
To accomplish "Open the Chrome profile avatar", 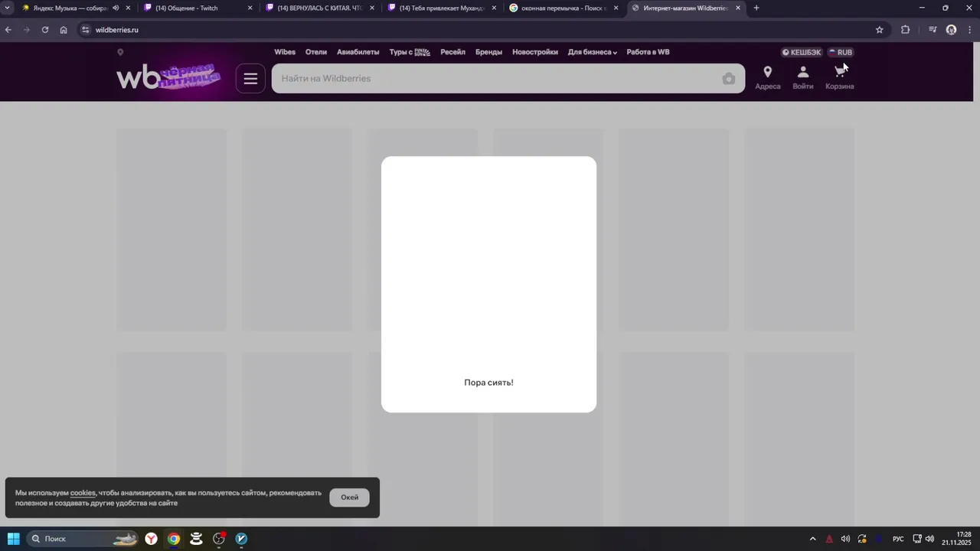I will click(952, 30).
